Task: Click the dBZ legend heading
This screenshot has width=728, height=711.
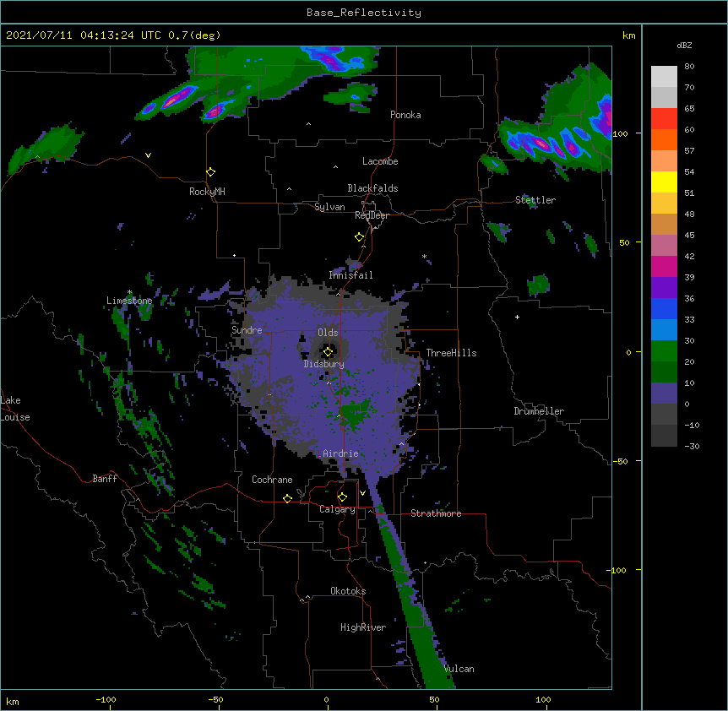Action: pyautogui.click(x=684, y=46)
